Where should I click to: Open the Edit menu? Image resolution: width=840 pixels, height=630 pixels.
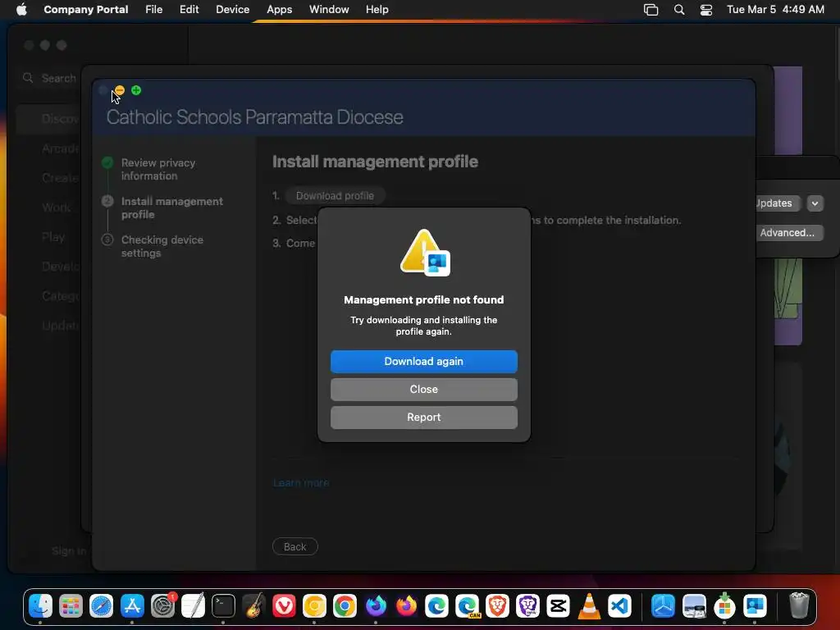coord(189,9)
